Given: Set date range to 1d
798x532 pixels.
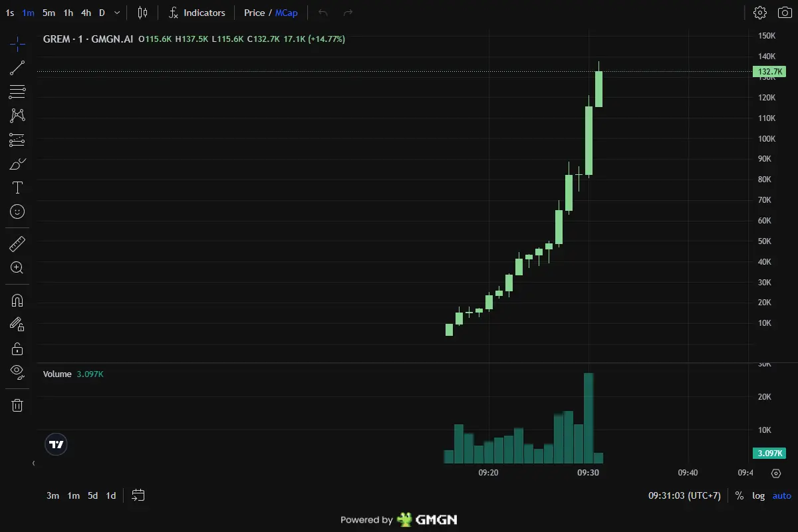Looking at the screenshot, I should (x=111, y=495).
